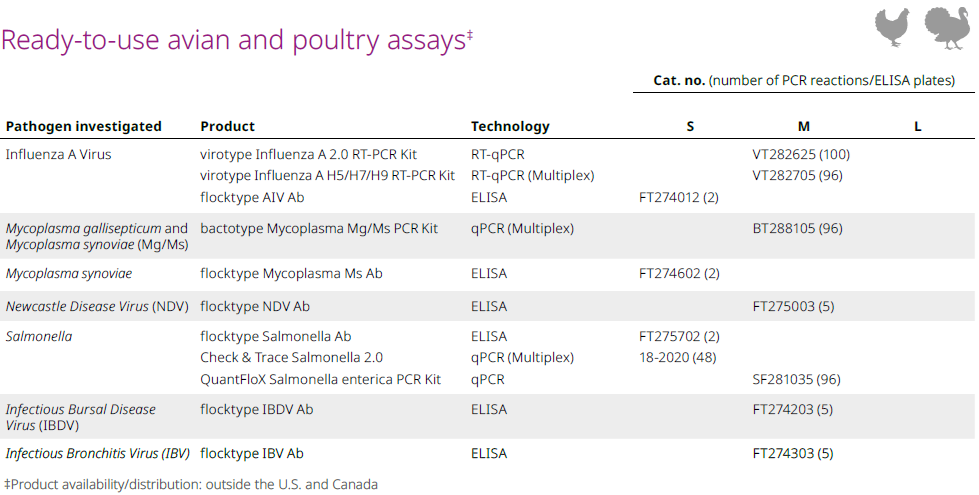Click the turkey silhouette icon
The image size is (979, 495).
tap(947, 28)
